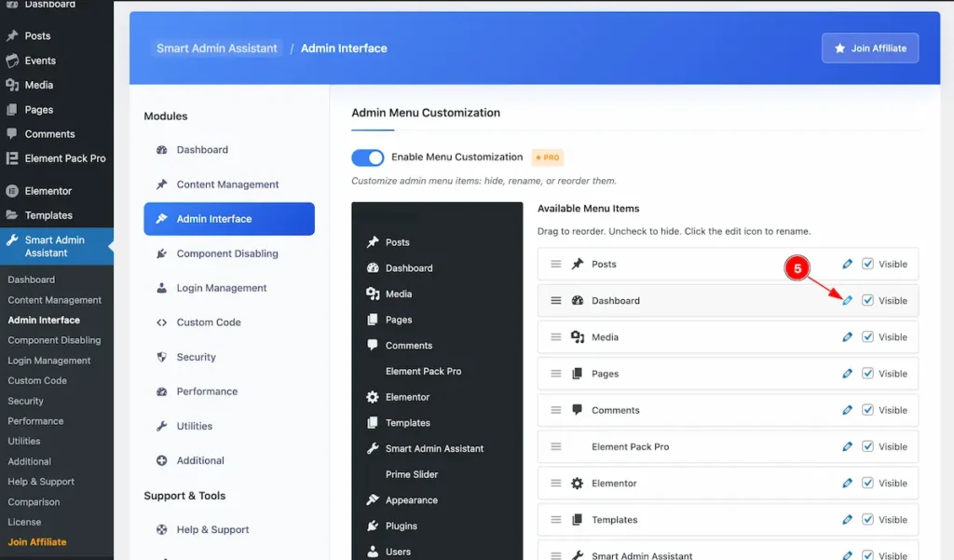Image resolution: width=954 pixels, height=560 pixels.
Task: Click the edit pencil icon for Media
Action: click(847, 336)
